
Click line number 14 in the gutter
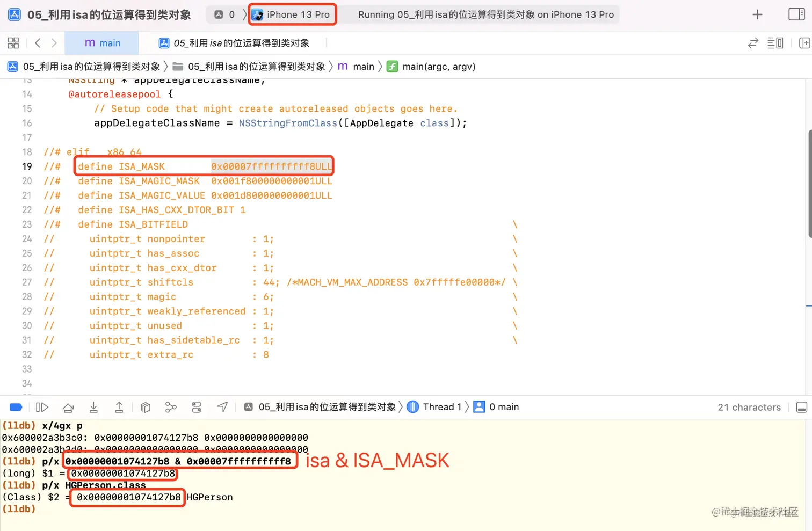coord(27,94)
